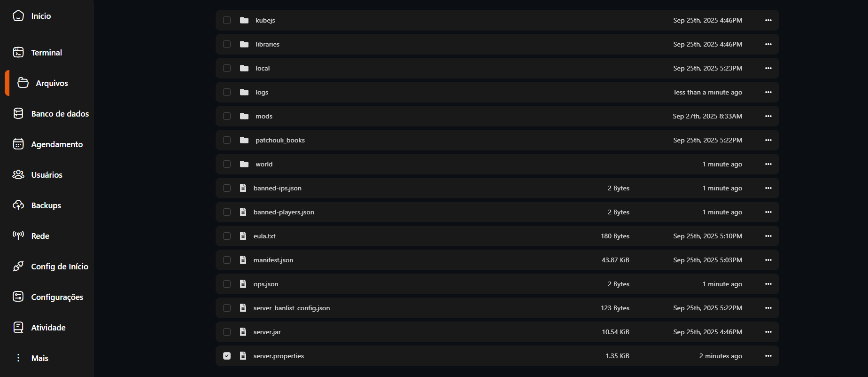The width and height of the screenshot is (868, 377).
Task: Open the Configurações section
Action: pyautogui.click(x=57, y=297)
